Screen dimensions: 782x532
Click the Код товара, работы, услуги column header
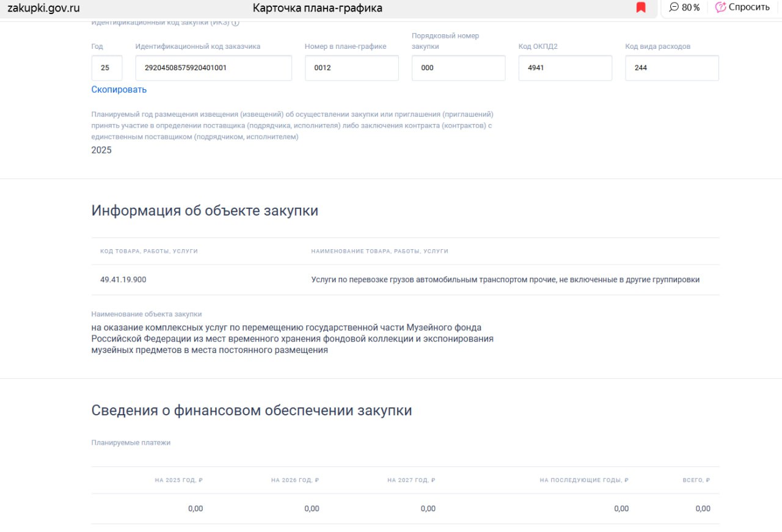149,251
